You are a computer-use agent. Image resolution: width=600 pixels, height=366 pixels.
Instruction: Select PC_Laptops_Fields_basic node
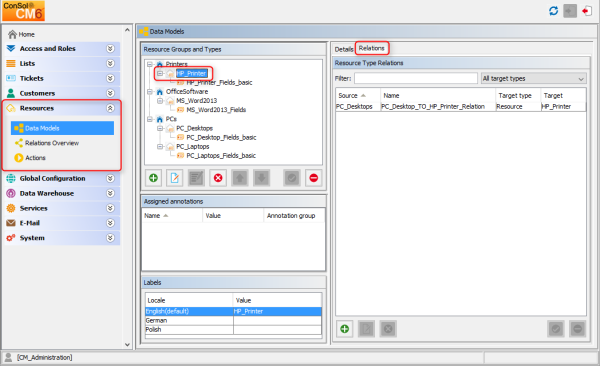coord(221,156)
